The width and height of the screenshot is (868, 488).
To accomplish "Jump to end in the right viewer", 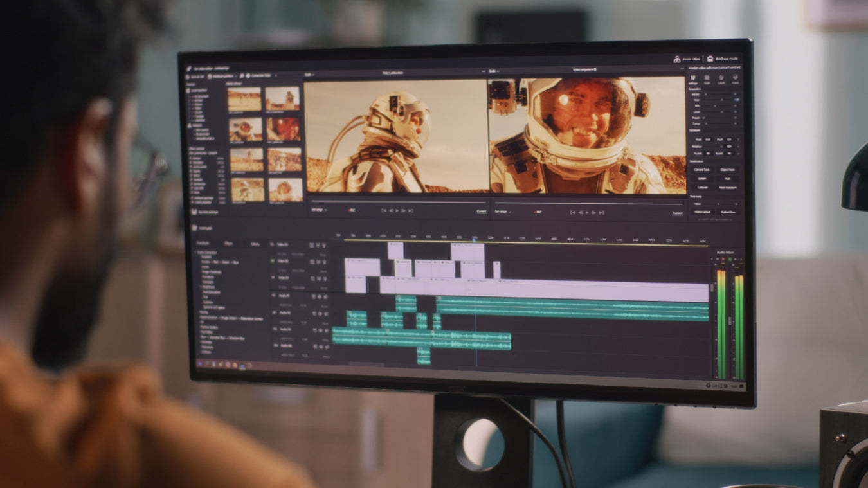I will (601, 212).
